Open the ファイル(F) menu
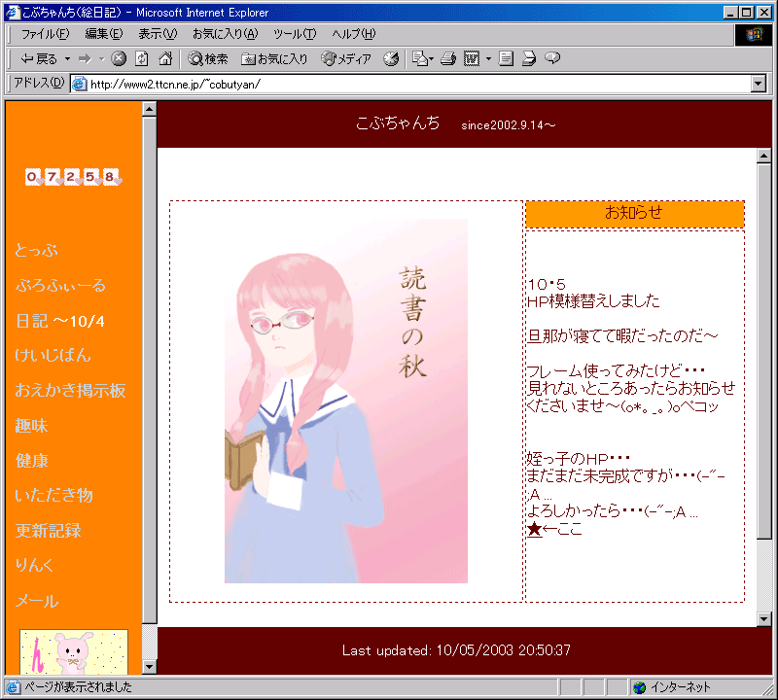The height and width of the screenshot is (700, 778). (45, 34)
